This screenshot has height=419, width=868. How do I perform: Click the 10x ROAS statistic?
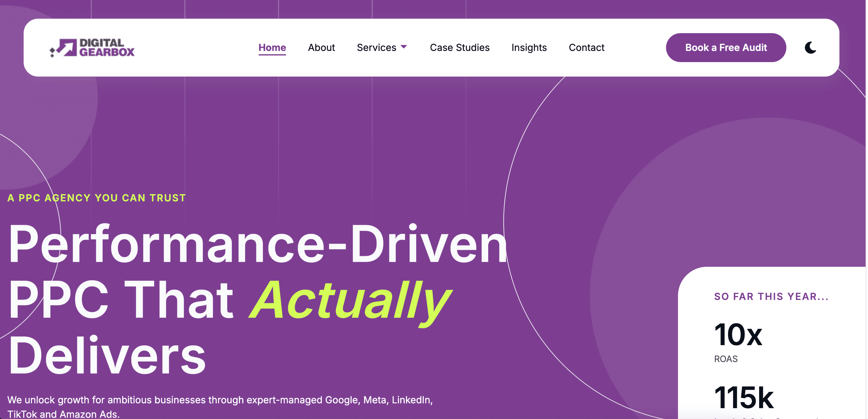coord(738,335)
